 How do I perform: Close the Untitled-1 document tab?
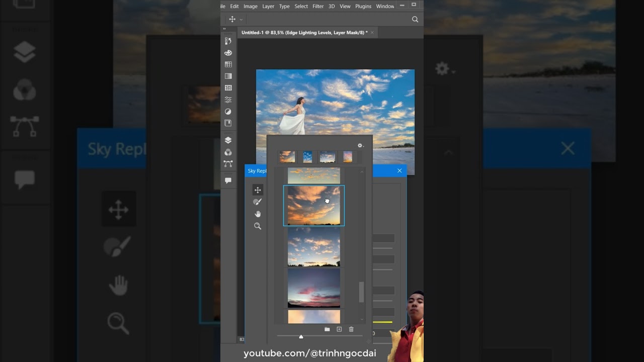(372, 33)
